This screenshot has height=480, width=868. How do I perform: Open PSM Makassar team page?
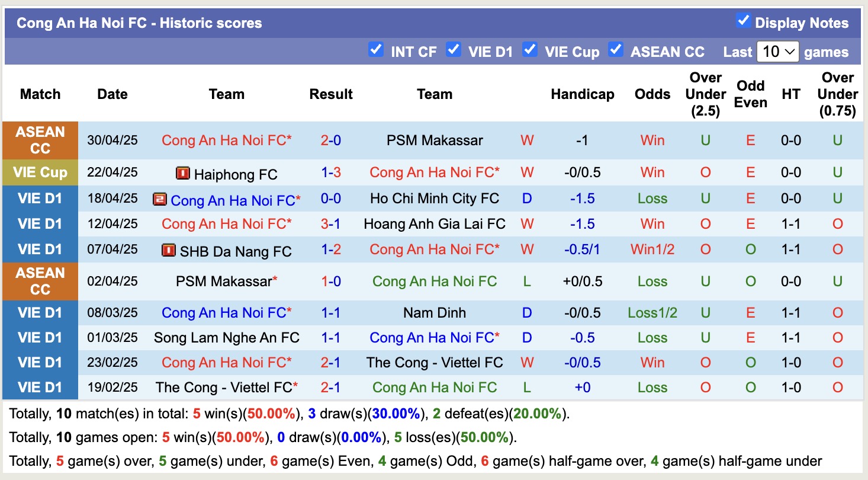click(435, 140)
